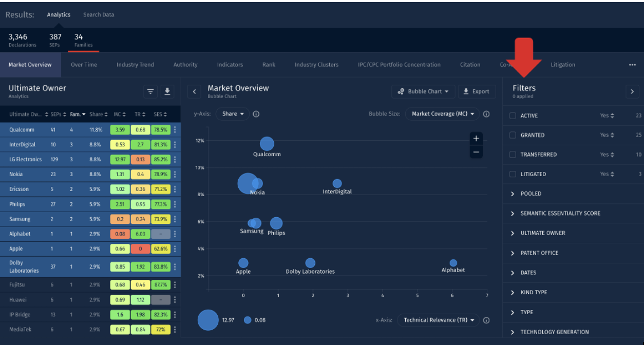This screenshot has width=644, height=345.
Task: Show info for the Bubble Size setting
Action: 486,114
